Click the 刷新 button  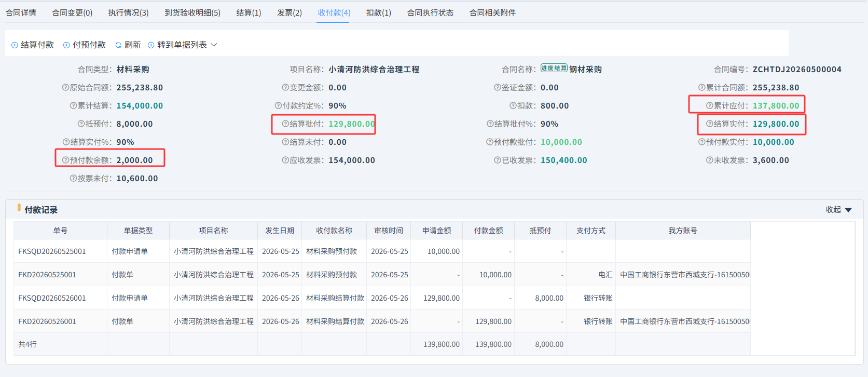[x=128, y=45]
